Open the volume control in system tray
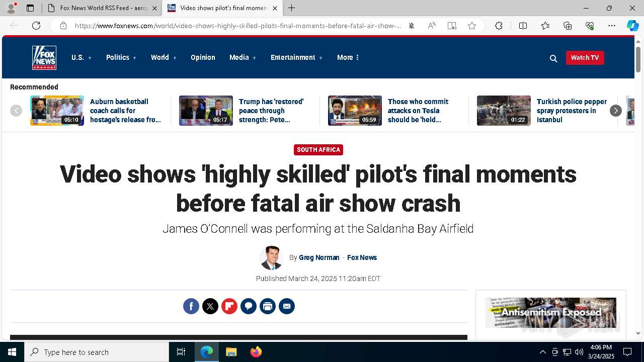644x362 pixels. click(579, 352)
